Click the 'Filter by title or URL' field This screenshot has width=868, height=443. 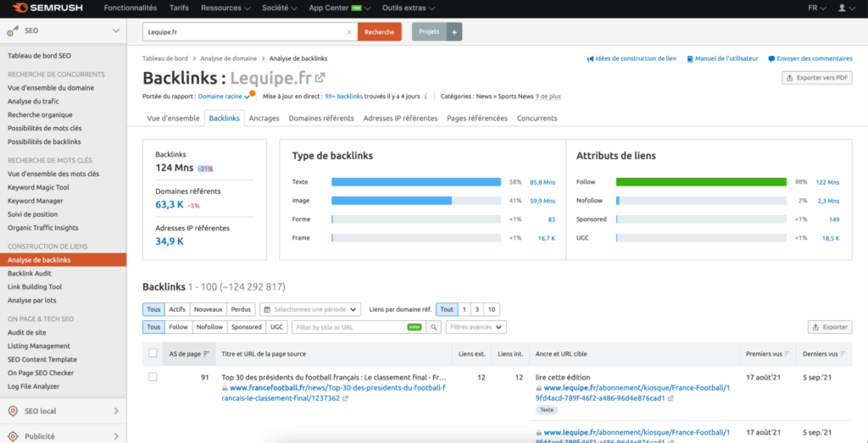click(x=359, y=328)
